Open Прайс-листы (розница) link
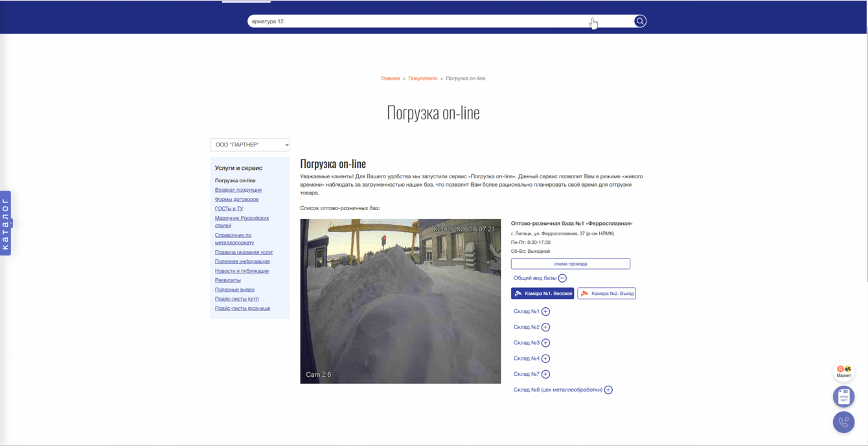The width and height of the screenshot is (868, 446). (x=243, y=309)
